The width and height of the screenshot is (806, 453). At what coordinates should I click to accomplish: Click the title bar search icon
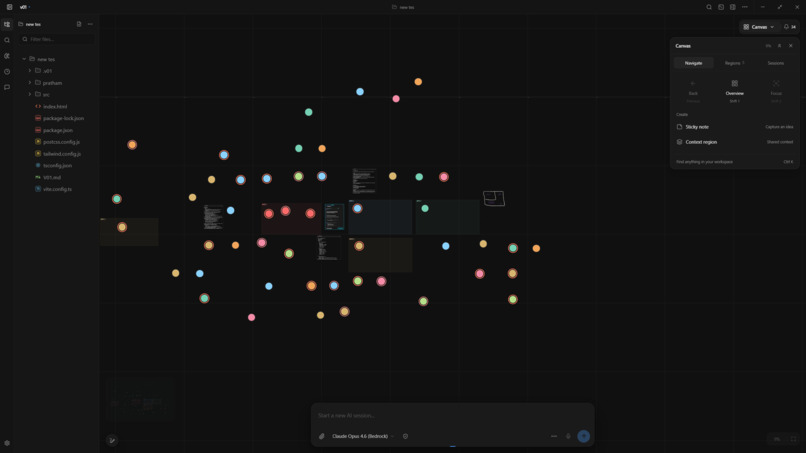click(709, 7)
